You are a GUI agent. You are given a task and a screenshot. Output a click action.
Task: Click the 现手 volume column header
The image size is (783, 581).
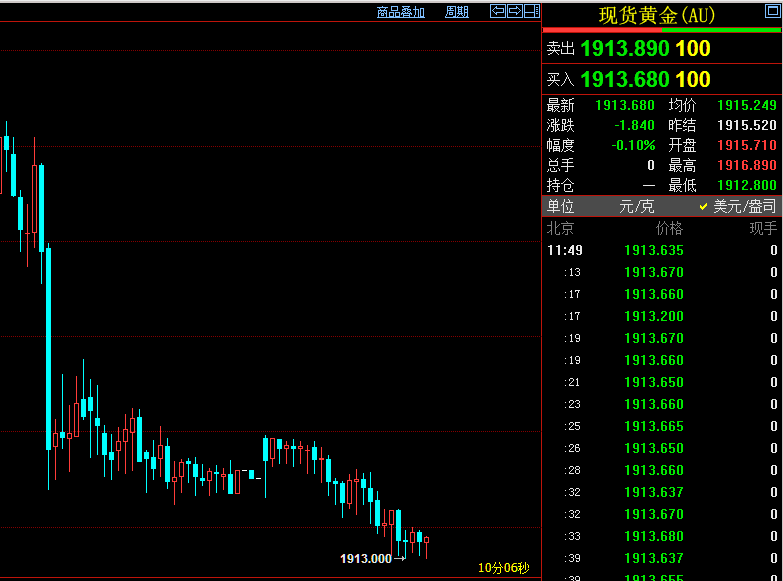click(762, 228)
